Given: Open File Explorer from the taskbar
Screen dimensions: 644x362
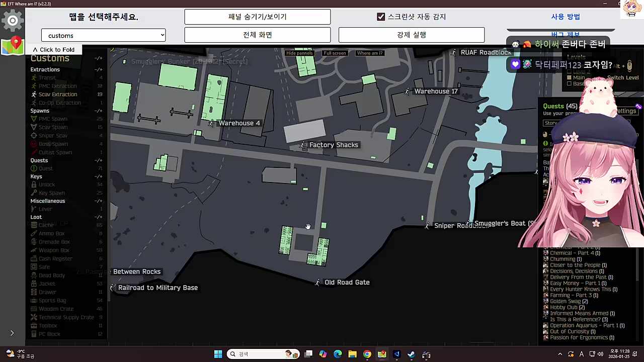Looking at the screenshot, I should (352, 354).
